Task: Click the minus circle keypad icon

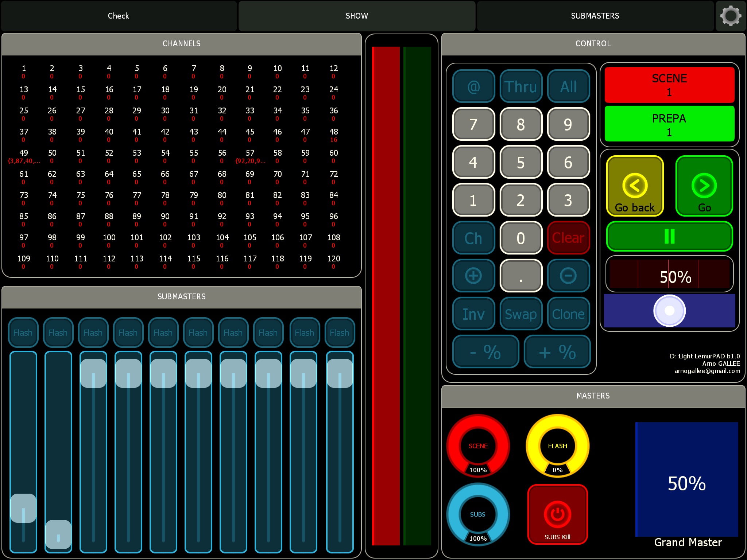Action: [x=568, y=276]
